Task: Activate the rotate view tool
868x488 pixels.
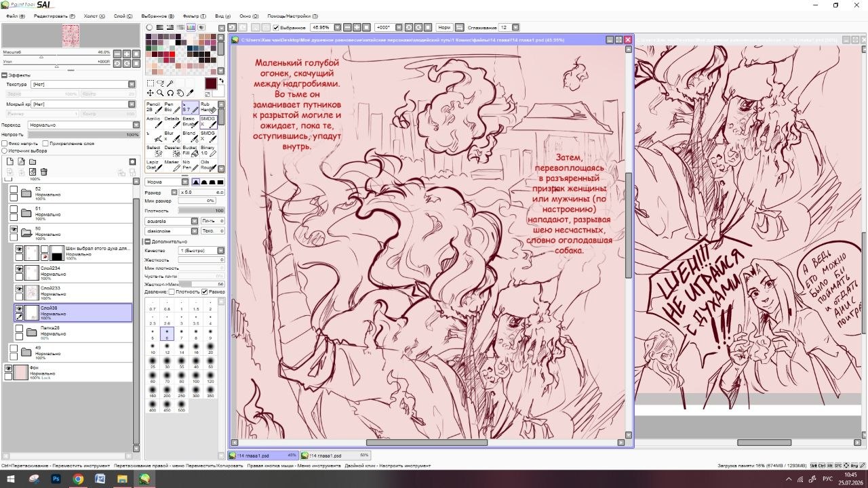Action: pyautogui.click(x=171, y=93)
